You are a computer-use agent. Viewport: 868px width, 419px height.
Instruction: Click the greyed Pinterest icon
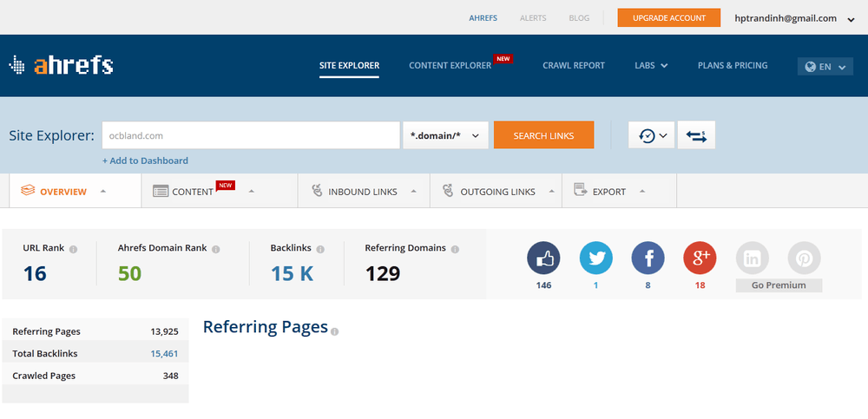(x=804, y=258)
